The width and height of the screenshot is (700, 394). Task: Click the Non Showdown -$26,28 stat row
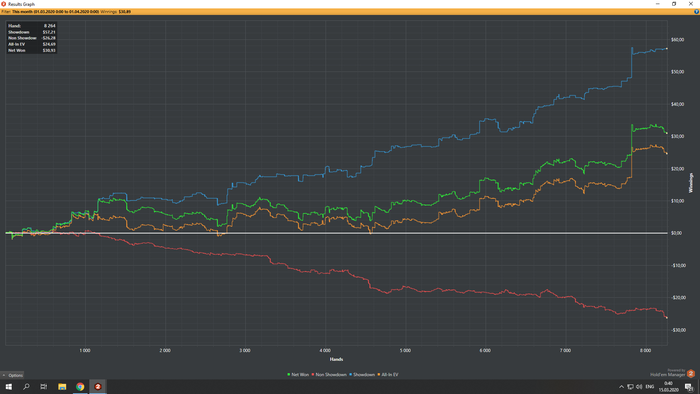[32, 38]
